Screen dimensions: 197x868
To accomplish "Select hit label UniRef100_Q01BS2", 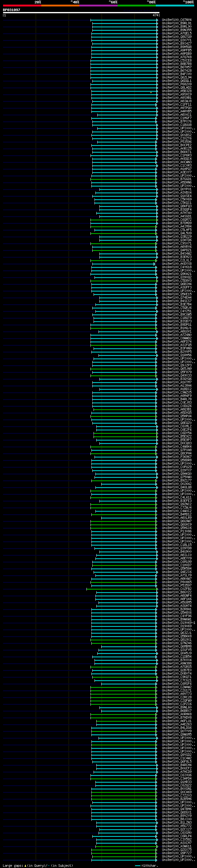I will tap(177, 135).
